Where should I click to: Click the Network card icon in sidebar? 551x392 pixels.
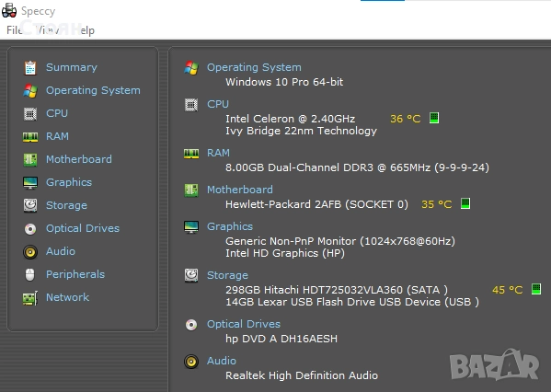[x=30, y=298]
